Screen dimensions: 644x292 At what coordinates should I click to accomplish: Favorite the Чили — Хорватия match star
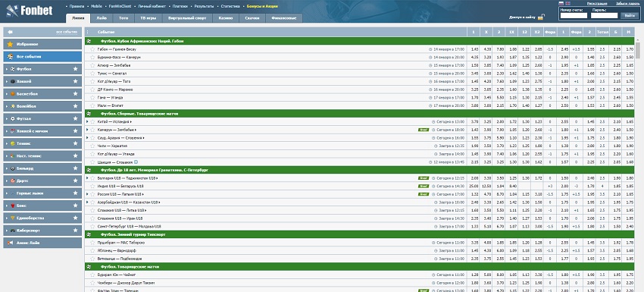tap(93, 146)
